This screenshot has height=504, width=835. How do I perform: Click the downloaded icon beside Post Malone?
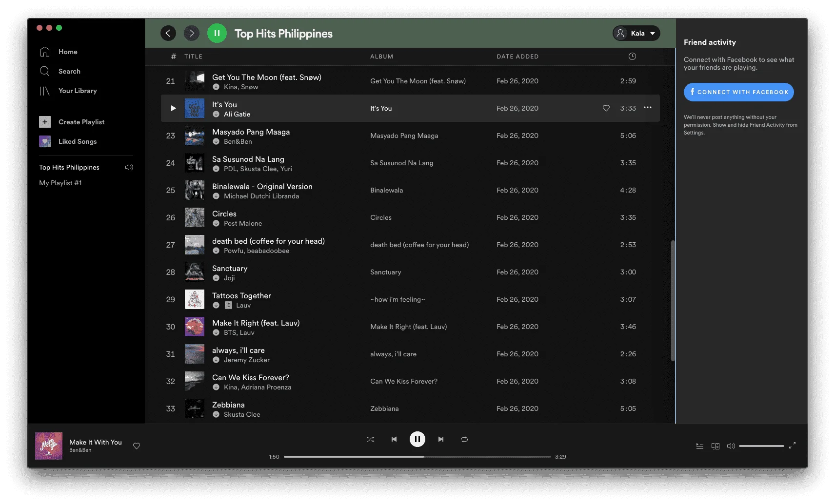pyautogui.click(x=216, y=223)
